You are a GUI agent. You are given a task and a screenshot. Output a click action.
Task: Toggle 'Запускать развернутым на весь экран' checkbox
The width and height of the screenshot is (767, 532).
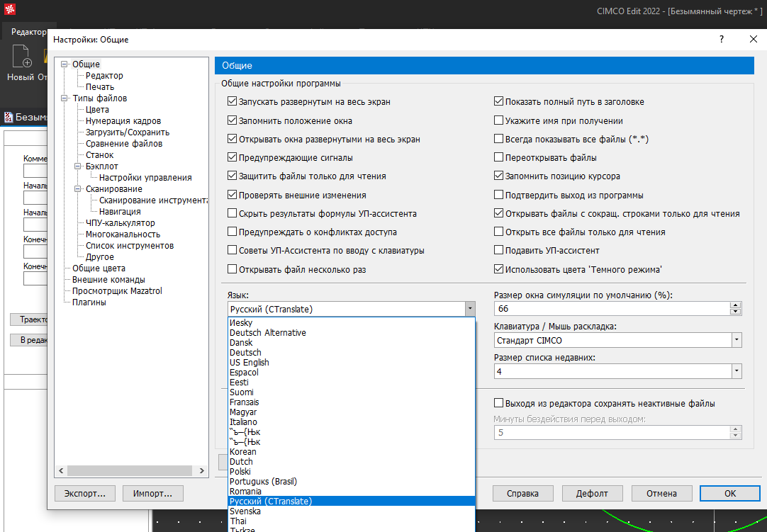[233, 102]
